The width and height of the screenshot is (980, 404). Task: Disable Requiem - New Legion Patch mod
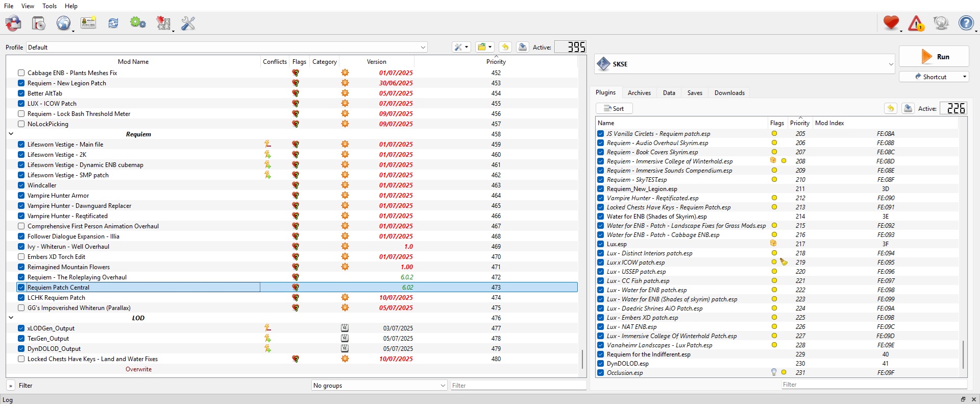click(x=21, y=83)
